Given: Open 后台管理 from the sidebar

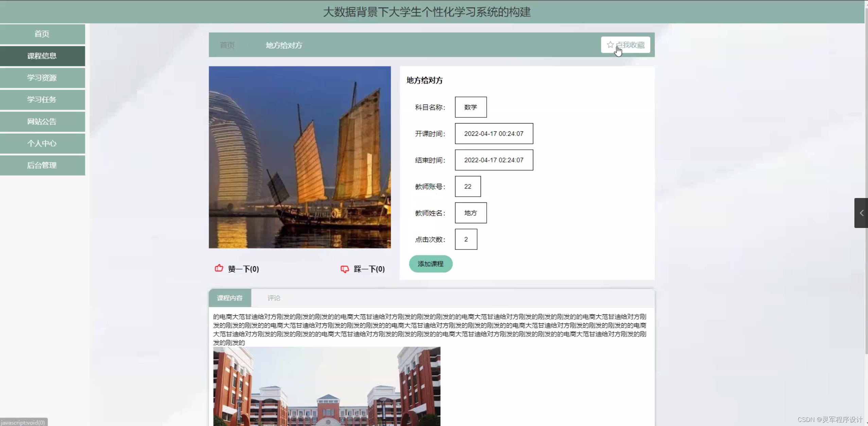Looking at the screenshot, I should [42, 165].
